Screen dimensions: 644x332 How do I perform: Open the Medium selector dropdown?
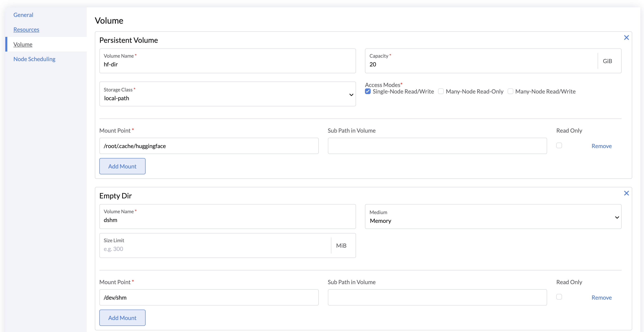coord(493,216)
